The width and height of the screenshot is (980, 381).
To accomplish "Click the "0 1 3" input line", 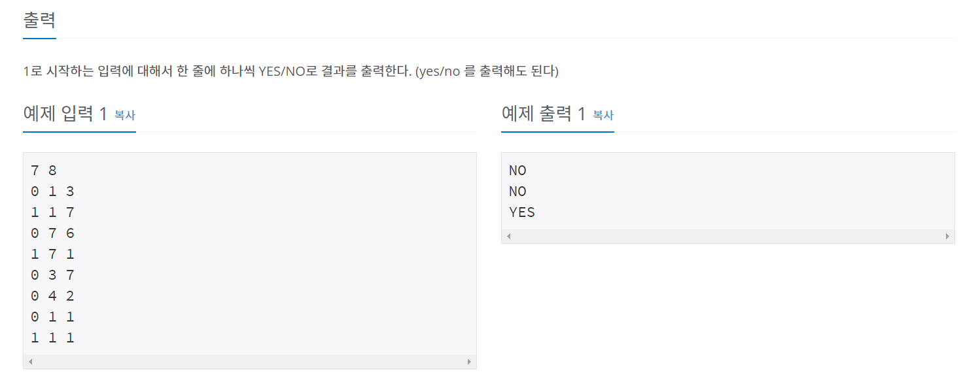I will 52,191.
